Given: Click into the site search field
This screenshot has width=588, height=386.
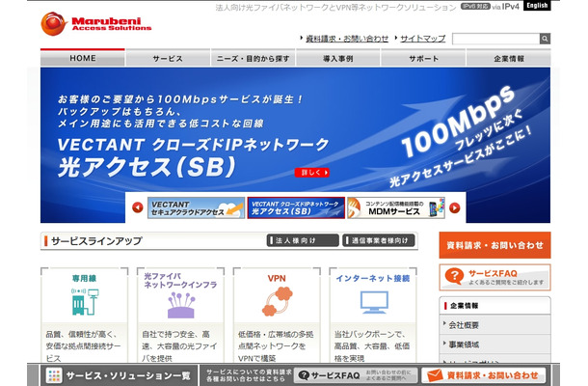Looking at the screenshot, I should [x=496, y=39].
